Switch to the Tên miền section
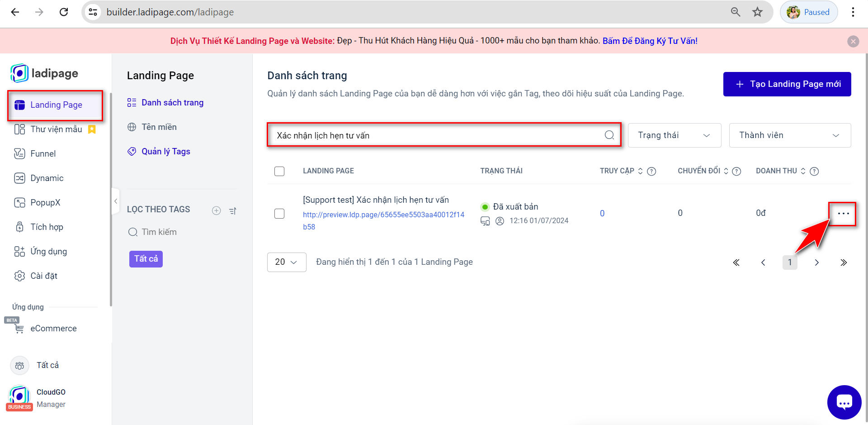Screen dimensions: 868x425 click(x=159, y=127)
